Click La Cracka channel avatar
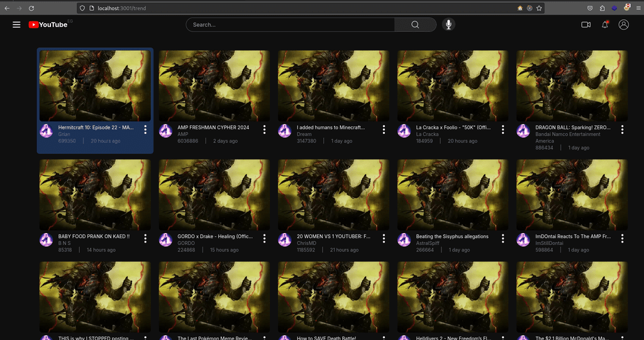This screenshot has height=340, width=644. pos(404,131)
